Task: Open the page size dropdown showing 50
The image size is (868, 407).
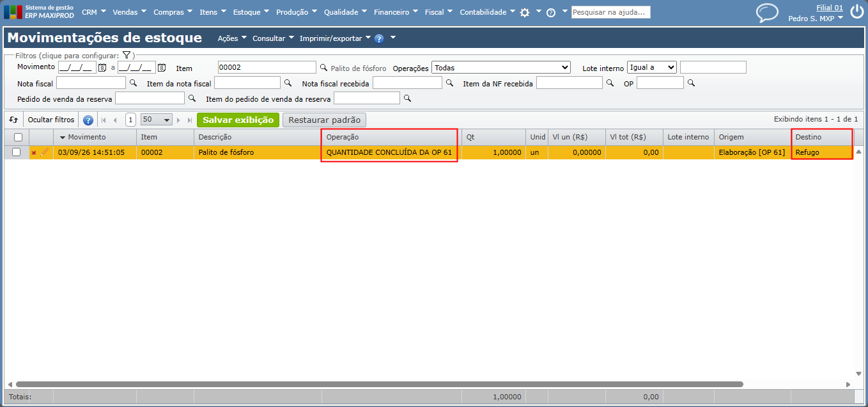Action: tap(157, 120)
